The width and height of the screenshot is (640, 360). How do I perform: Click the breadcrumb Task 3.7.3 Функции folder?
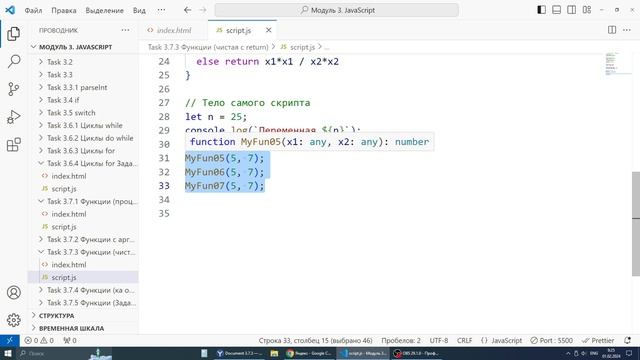tap(208, 47)
